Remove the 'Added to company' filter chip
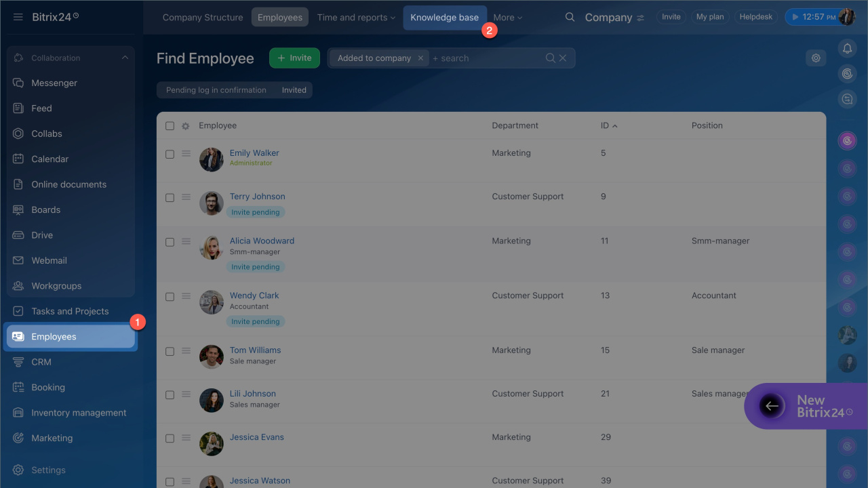The width and height of the screenshot is (868, 488). click(420, 58)
